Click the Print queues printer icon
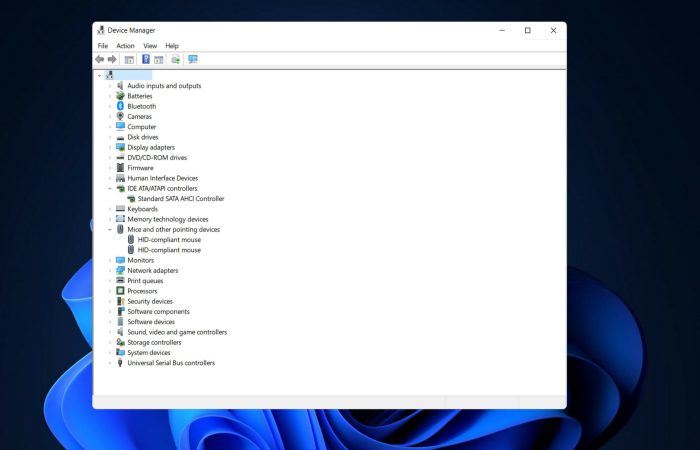The width and height of the screenshot is (700, 450). click(120, 280)
